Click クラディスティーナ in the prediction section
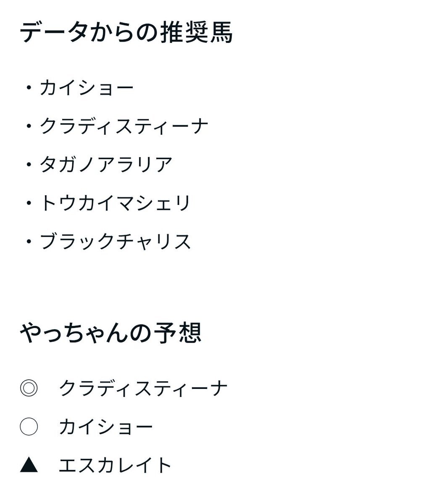The width and height of the screenshot is (433, 504). pyautogui.click(x=143, y=388)
